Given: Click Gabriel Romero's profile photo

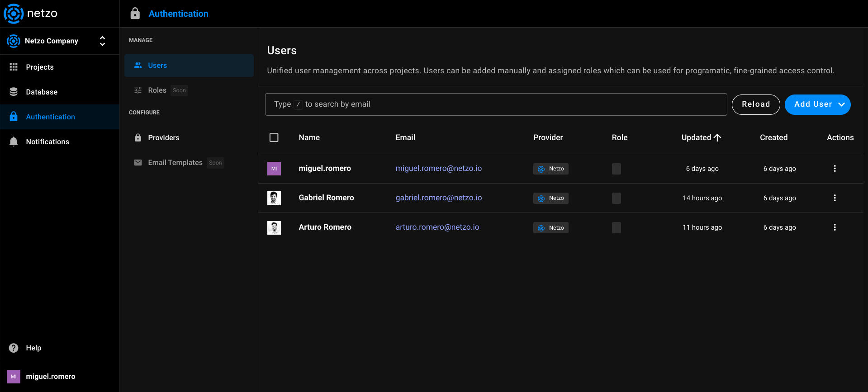Looking at the screenshot, I should click(274, 198).
